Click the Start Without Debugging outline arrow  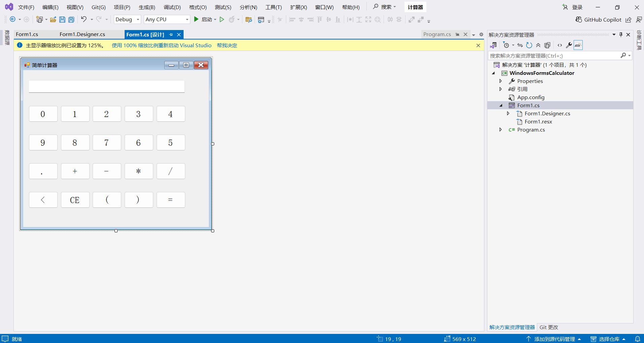[x=222, y=20]
